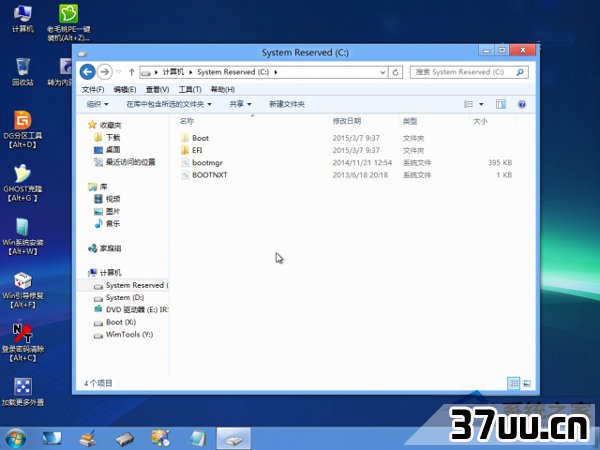600x450 pixels.
Task: Click the Back navigation arrow
Action: [x=88, y=72]
